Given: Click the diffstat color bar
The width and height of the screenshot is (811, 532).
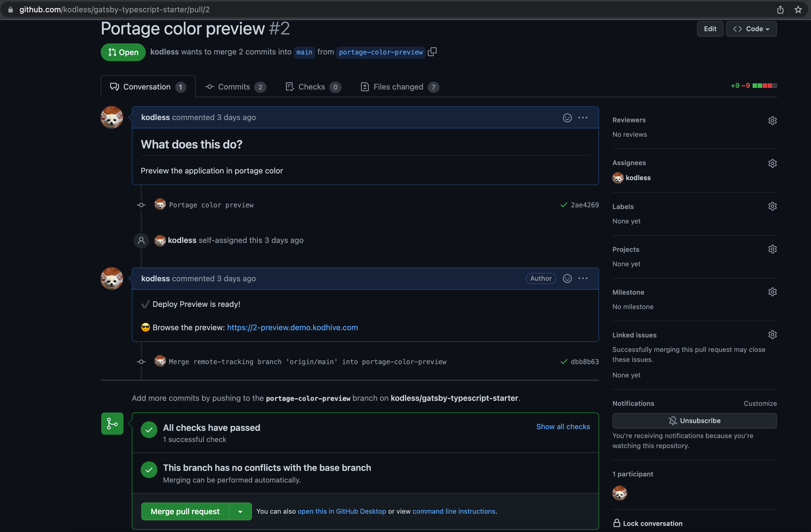Looking at the screenshot, I should (765, 86).
